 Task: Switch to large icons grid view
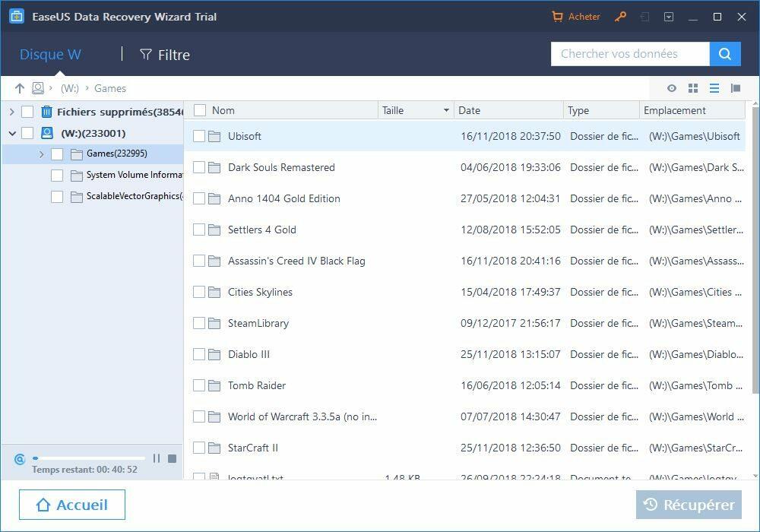[x=693, y=88]
